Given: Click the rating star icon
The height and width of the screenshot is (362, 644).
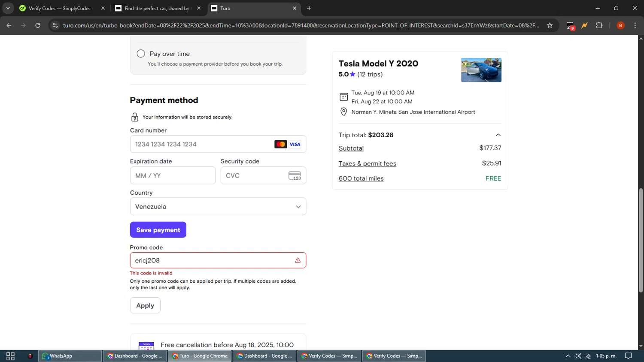Looking at the screenshot, I should pos(352,74).
